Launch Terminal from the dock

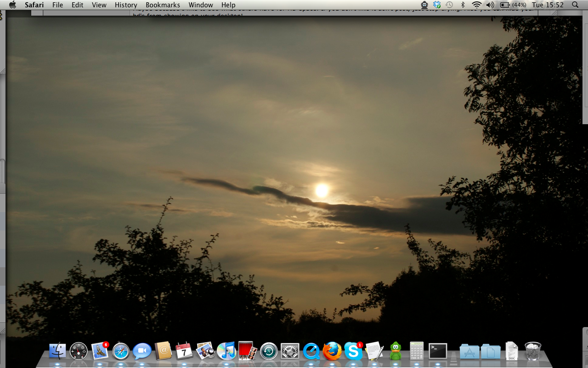tap(438, 351)
